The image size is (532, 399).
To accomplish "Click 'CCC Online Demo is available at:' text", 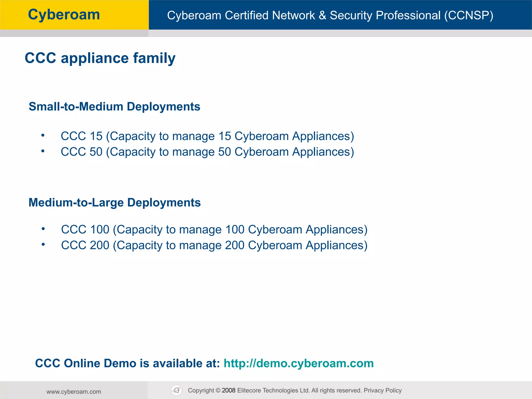I will [x=128, y=363].
